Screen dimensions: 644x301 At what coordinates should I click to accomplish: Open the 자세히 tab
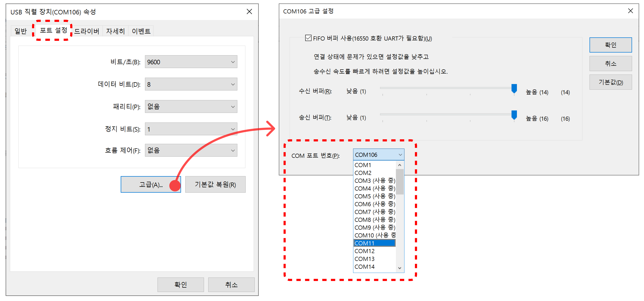(115, 31)
